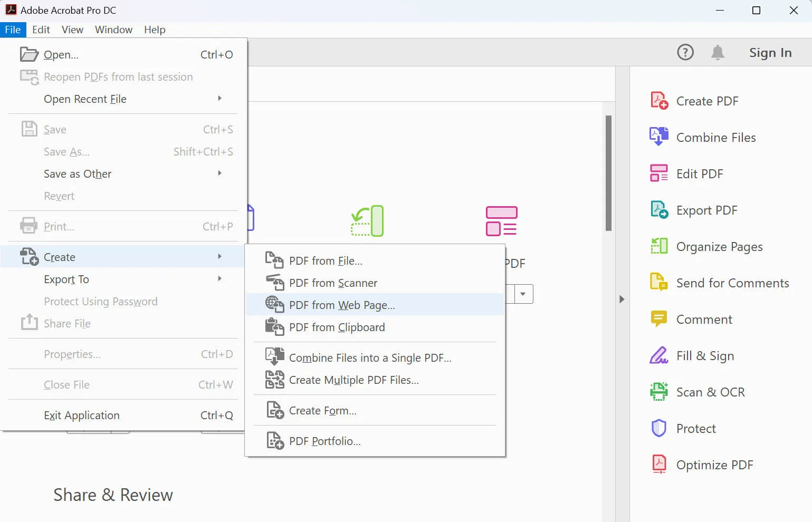The image size is (812, 522).
Task: Select the Export PDF tool
Action: [x=706, y=210]
